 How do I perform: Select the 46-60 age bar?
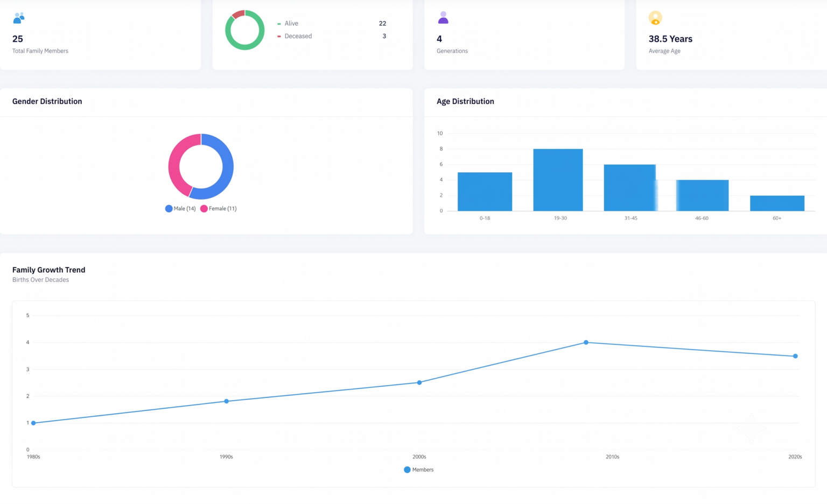click(702, 195)
